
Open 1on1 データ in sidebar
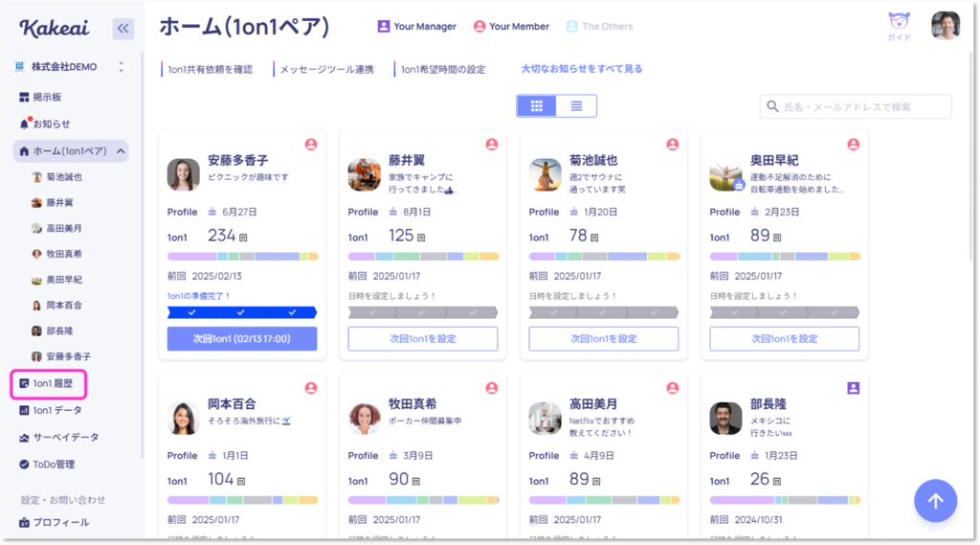(50, 411)
